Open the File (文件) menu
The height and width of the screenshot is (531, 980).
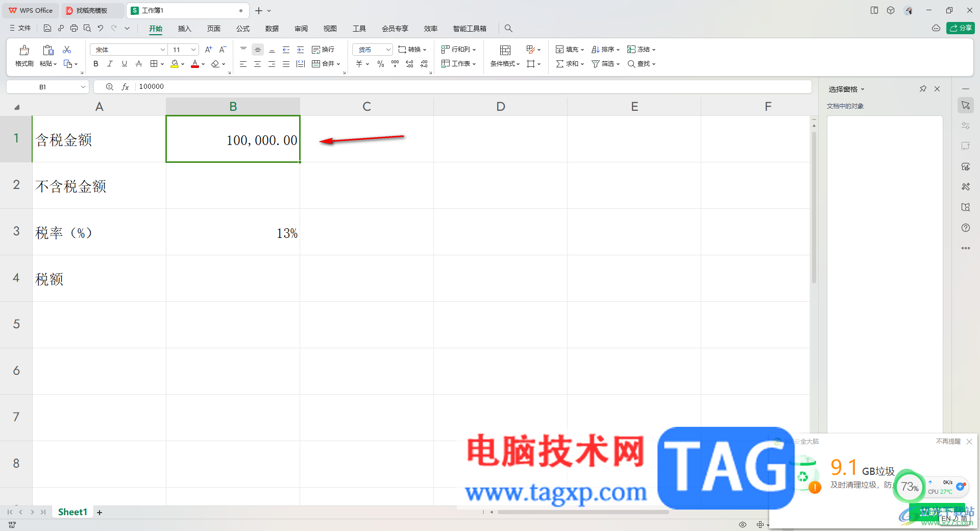coord(20,28)
